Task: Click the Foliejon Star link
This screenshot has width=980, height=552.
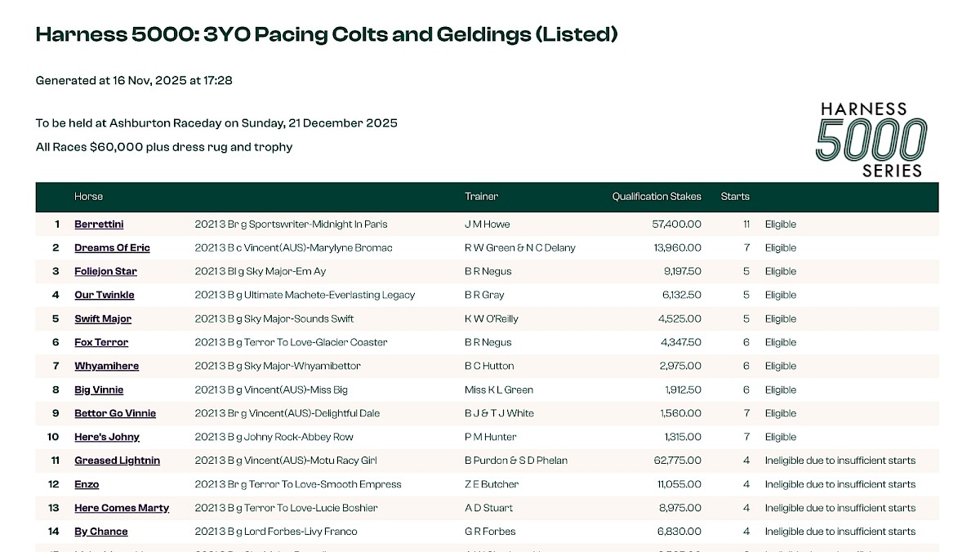Action: click(x=105, y=272)
